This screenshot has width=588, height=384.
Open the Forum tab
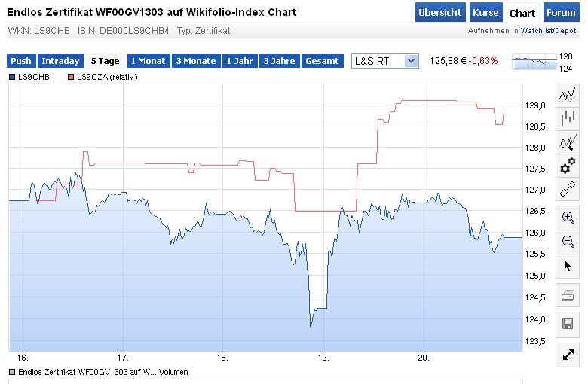[560, 13]
